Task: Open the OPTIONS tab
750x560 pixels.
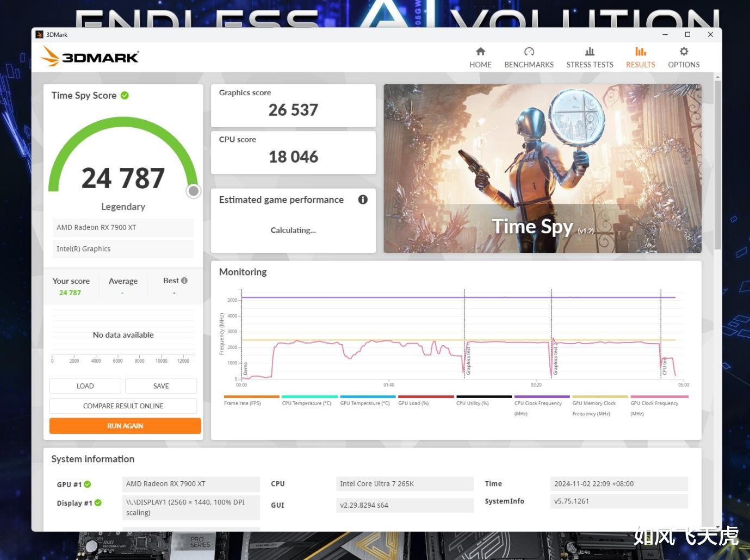Action: tap(684, 57)
